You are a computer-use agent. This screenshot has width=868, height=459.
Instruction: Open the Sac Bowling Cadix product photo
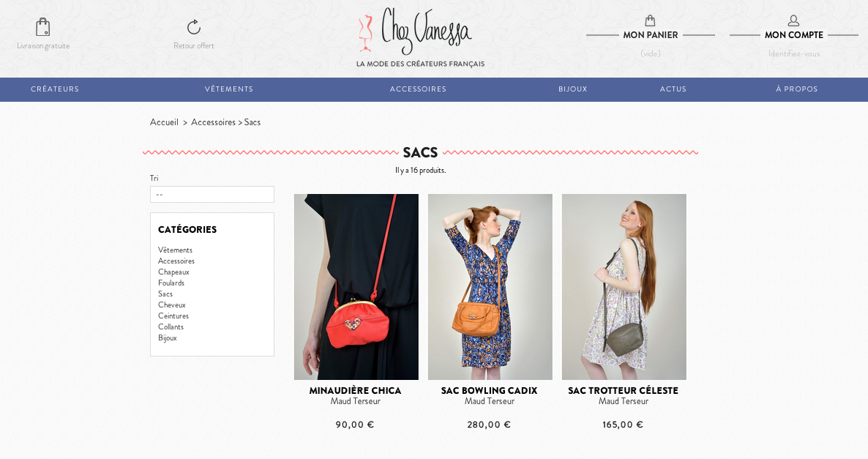coord(490,287)
